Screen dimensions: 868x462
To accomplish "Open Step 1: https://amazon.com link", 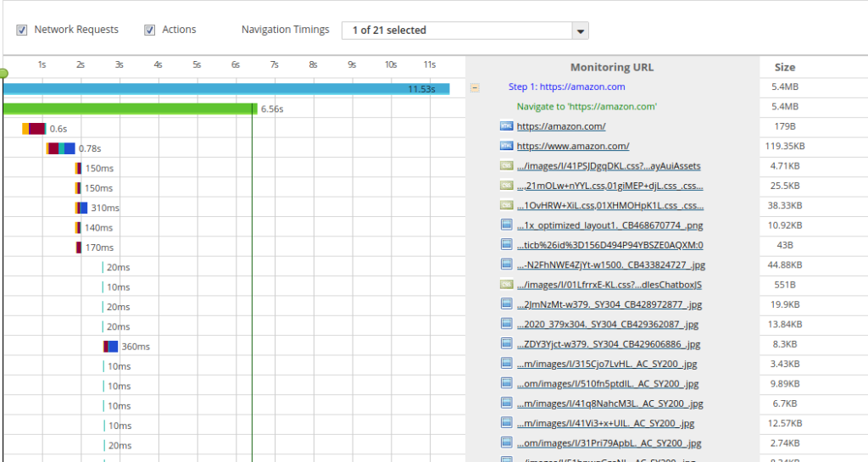I will [x=566, y=86].
